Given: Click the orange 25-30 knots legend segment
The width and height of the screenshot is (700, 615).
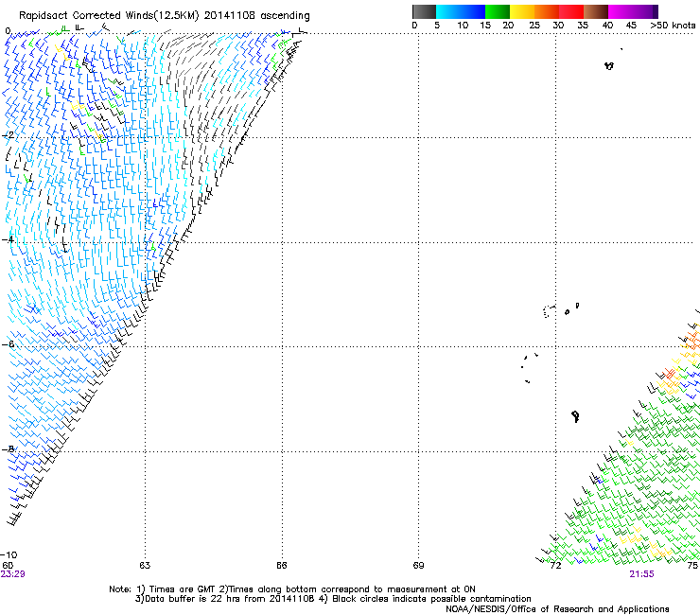Looking at the screenshot, I should (x=547, y=11).
